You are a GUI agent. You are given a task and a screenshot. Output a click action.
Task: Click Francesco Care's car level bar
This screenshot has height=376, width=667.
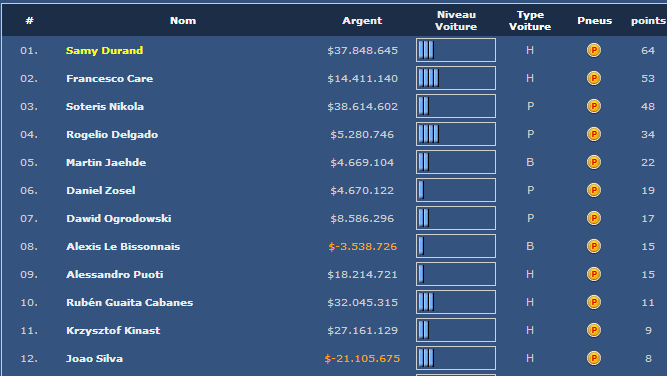point(456,78)
